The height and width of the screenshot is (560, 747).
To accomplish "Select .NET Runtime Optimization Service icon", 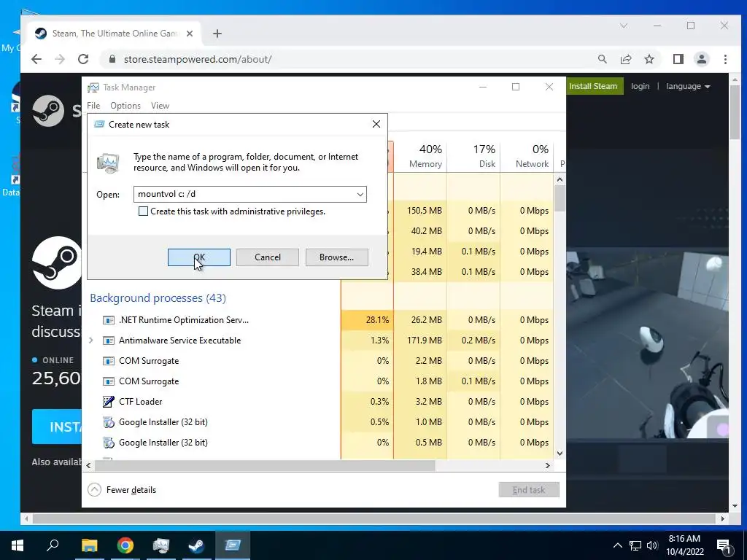I will coord(109,320).
